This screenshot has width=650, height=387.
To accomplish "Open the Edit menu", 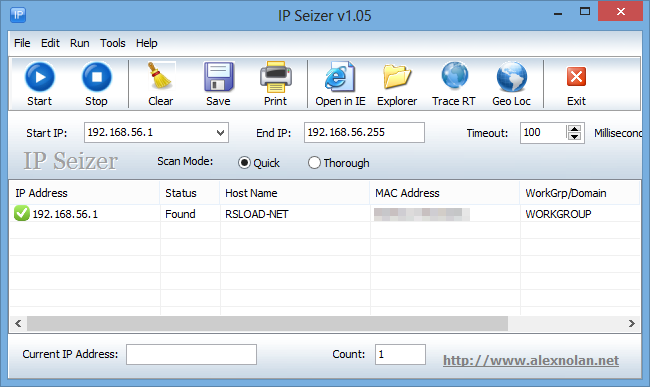I will coord(50,43).
